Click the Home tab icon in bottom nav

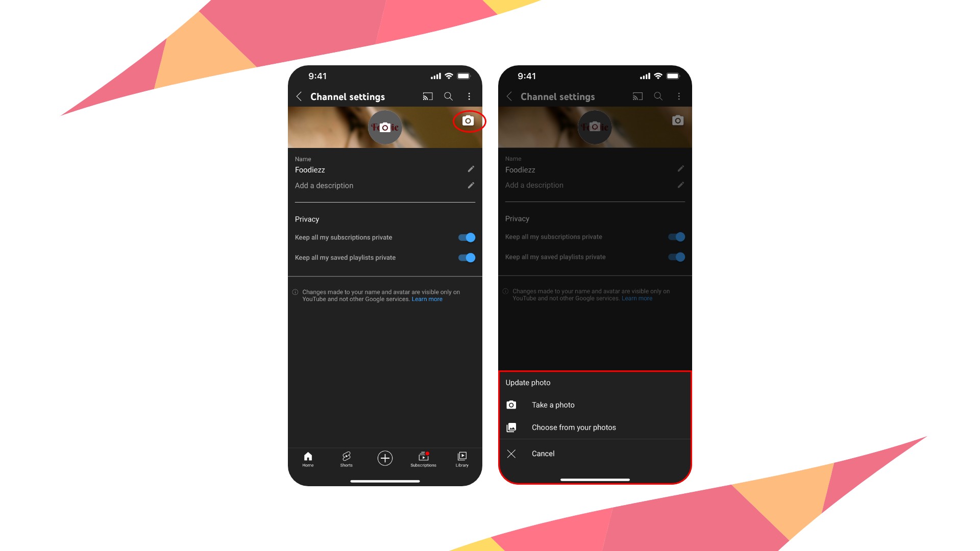308,458
